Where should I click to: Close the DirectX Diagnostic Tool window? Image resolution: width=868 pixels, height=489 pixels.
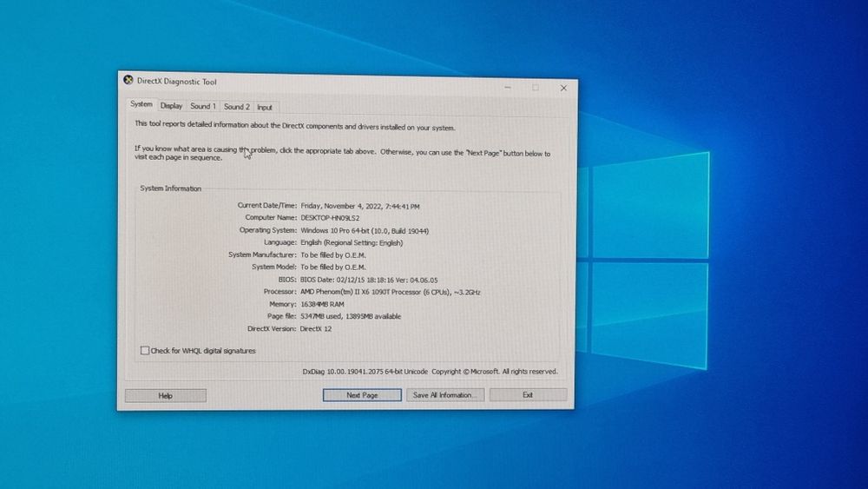(563, 88)
